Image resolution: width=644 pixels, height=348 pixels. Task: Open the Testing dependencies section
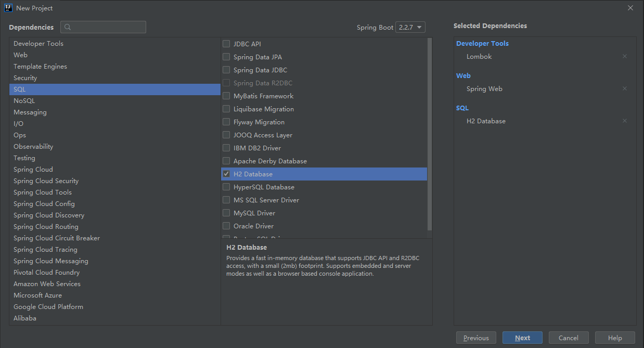24,158
